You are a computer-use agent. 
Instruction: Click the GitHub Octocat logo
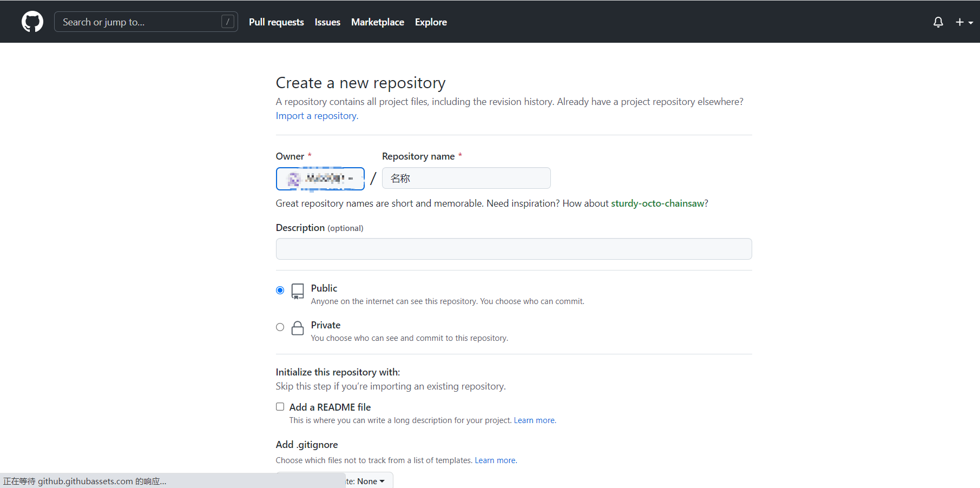pyautogui.click(x=32, y=22)
